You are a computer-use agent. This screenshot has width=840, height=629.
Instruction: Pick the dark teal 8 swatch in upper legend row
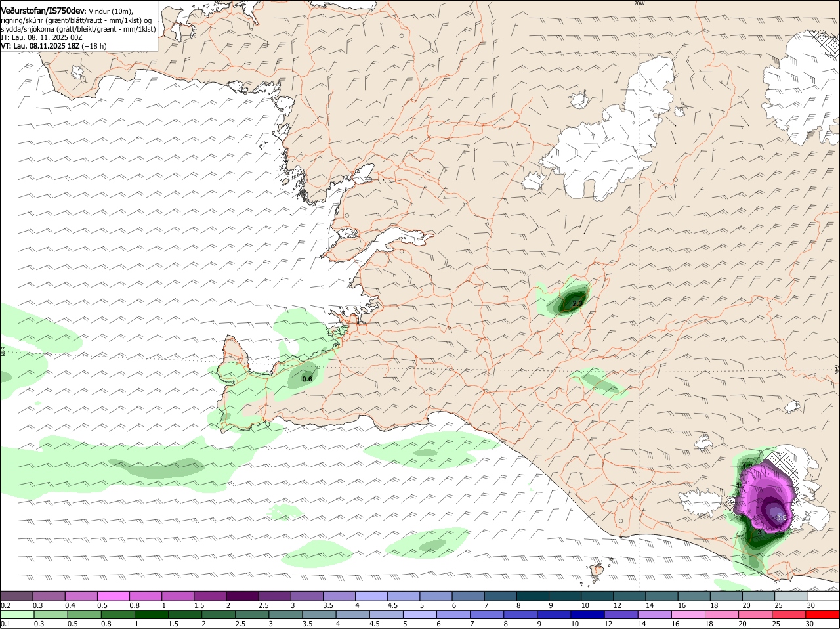pos(533,596)
